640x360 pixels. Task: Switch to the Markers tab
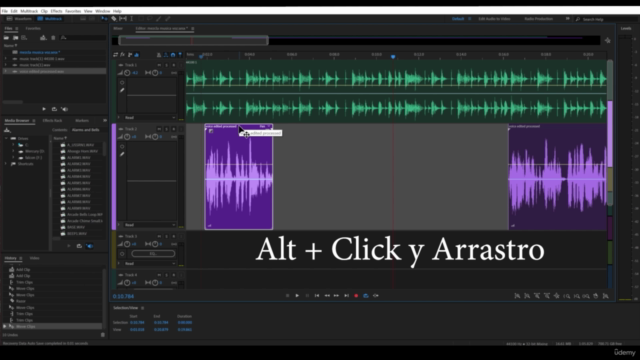point(82,120)
